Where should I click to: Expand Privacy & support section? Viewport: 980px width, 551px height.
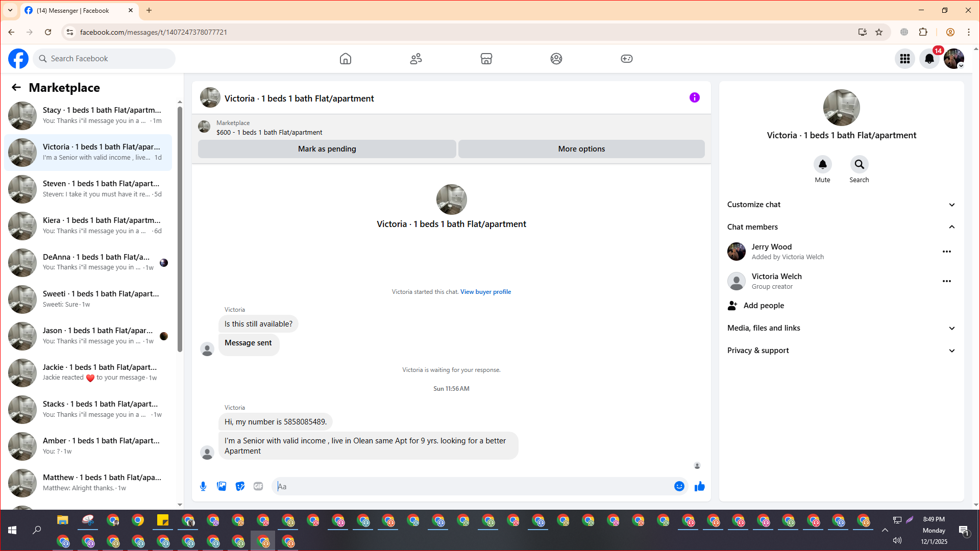(841, 350)
